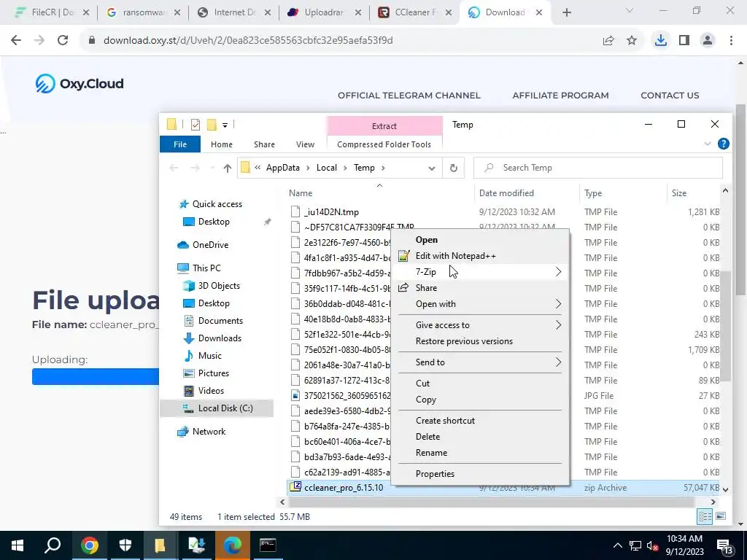
Task: Reload the Oxy.Cloud page
Action: pyautogui.click(x=63, y=41)
